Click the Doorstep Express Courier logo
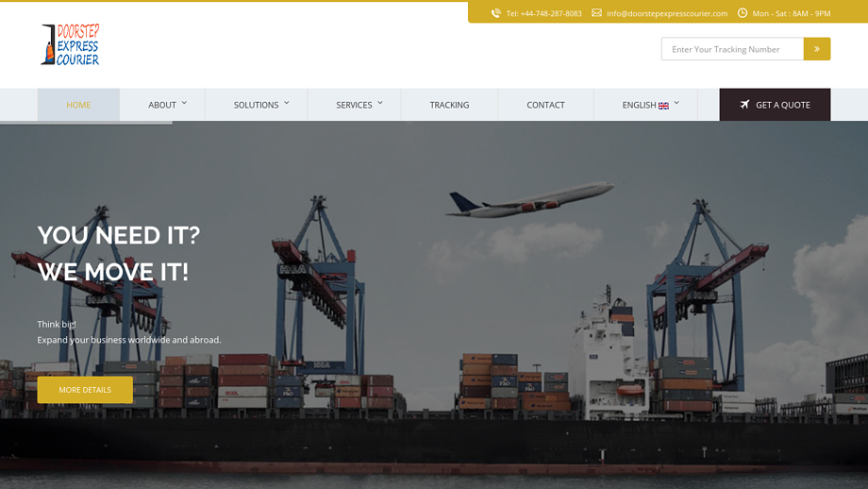Screen dimensions: 868x489 coord(71,44)
